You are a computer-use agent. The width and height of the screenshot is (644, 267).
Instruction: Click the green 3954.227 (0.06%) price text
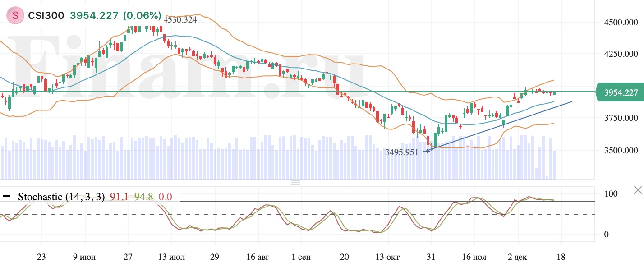[x=115, y=16]
